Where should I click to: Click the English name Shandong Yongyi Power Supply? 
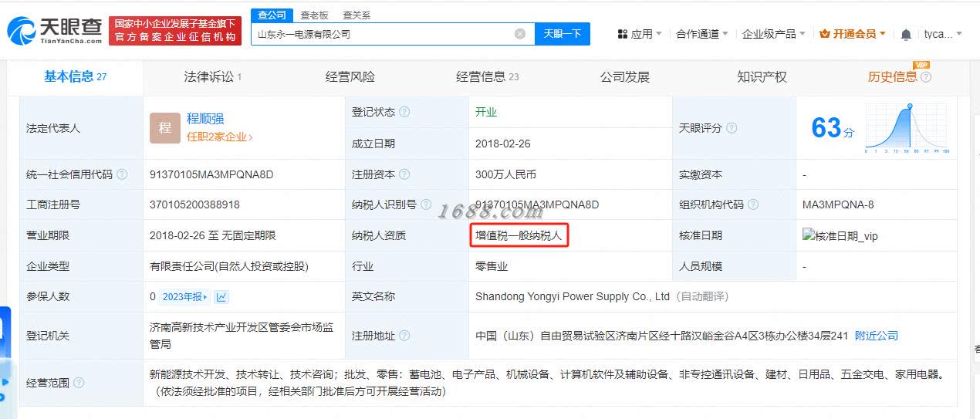pos(573,296)
